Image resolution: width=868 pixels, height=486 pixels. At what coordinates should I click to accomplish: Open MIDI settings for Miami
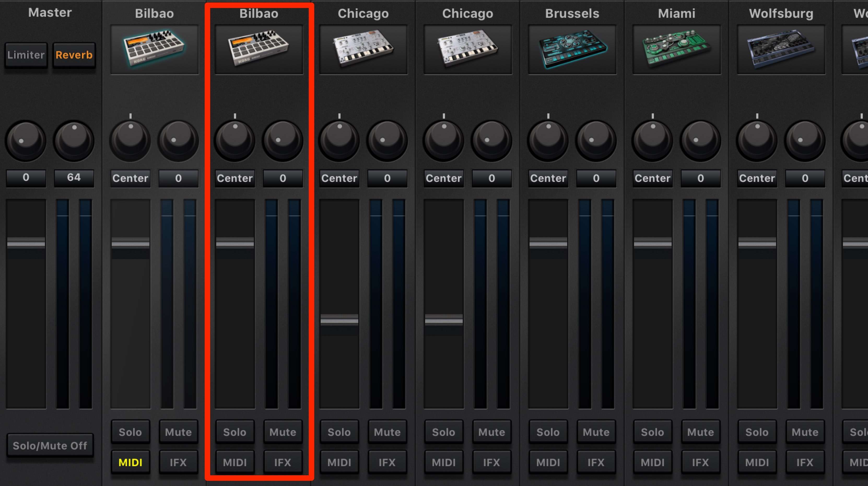[653, 462]
